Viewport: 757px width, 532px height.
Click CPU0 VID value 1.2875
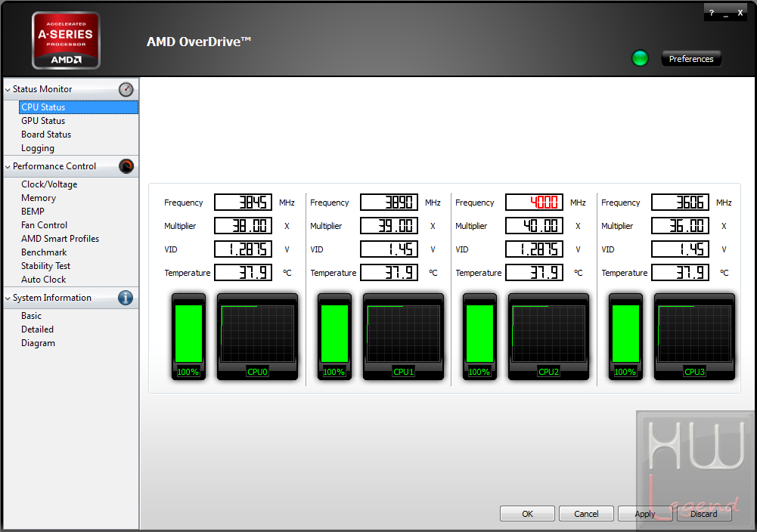[244, 249]
